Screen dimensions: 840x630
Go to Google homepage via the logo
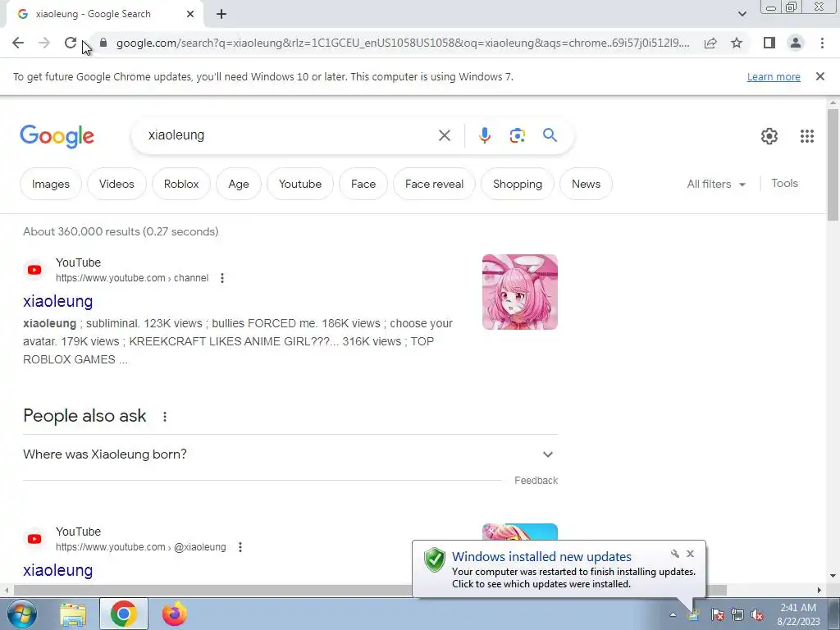click(57, 136)
